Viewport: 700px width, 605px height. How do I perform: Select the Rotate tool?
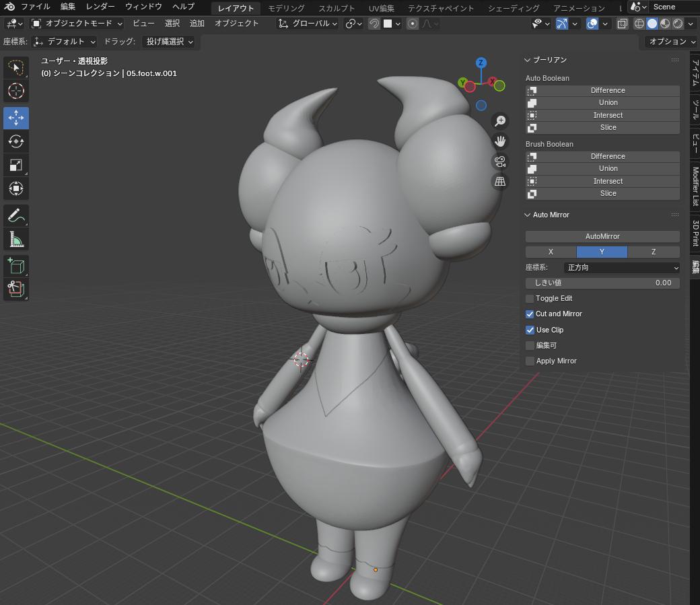(16, 141)
